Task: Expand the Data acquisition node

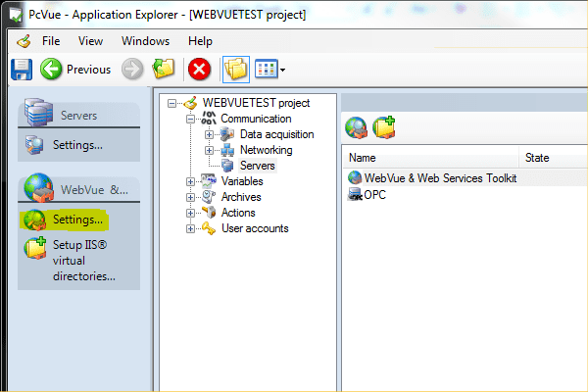Action: [x=209, y=134]
